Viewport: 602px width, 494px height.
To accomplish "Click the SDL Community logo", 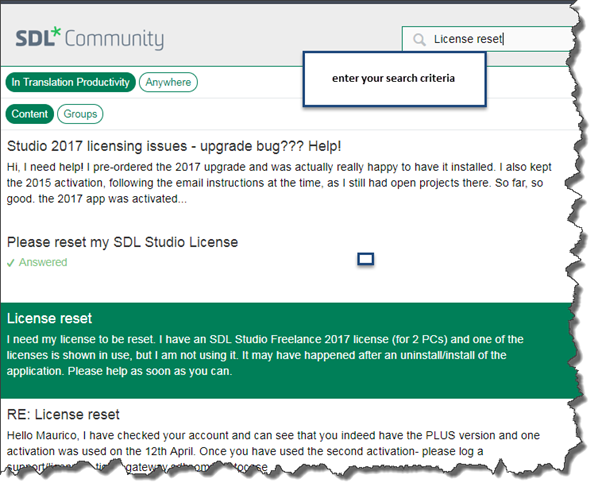I will tap(89, 38).
